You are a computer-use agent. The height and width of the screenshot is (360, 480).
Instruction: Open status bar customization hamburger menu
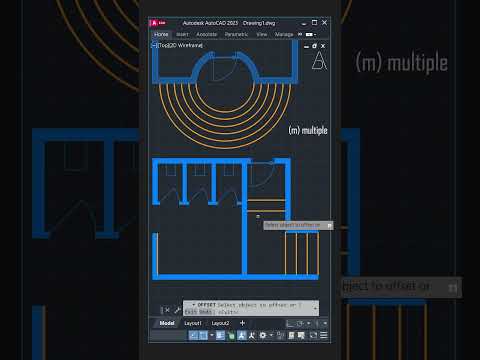point(324,335)
